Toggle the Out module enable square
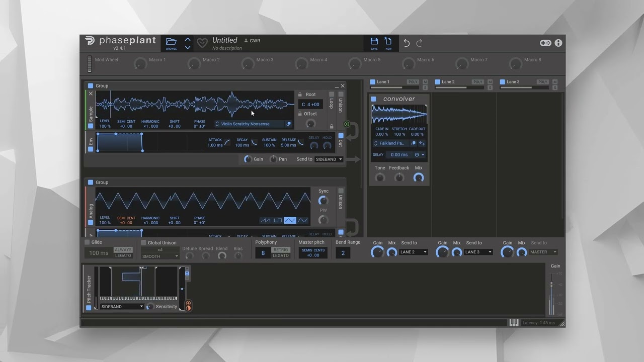 pos(341,136)
